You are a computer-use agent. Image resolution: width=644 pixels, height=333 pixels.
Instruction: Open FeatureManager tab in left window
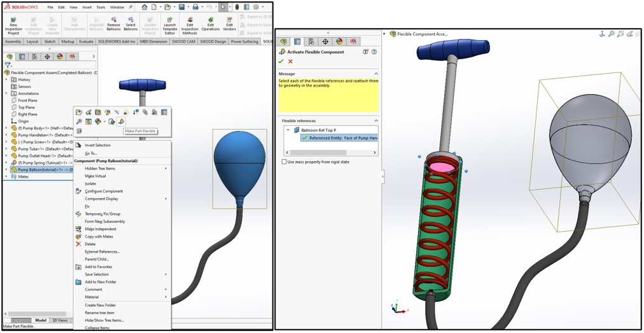pos(10,57)
